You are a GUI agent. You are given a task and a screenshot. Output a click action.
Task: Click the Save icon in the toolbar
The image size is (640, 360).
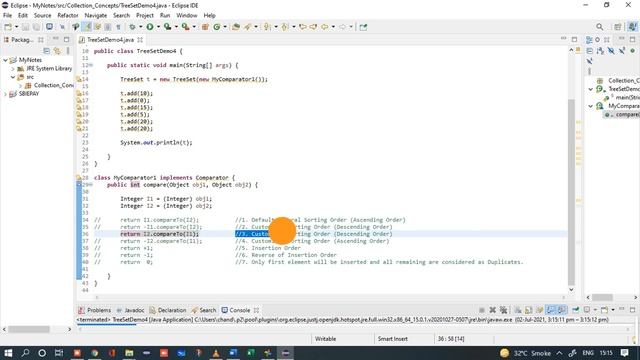[26, 27]
